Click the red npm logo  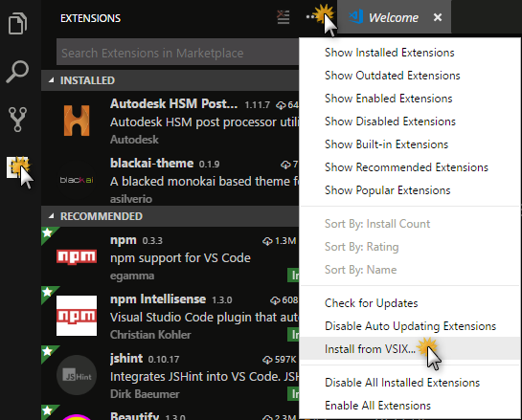(x=77, y=257)
